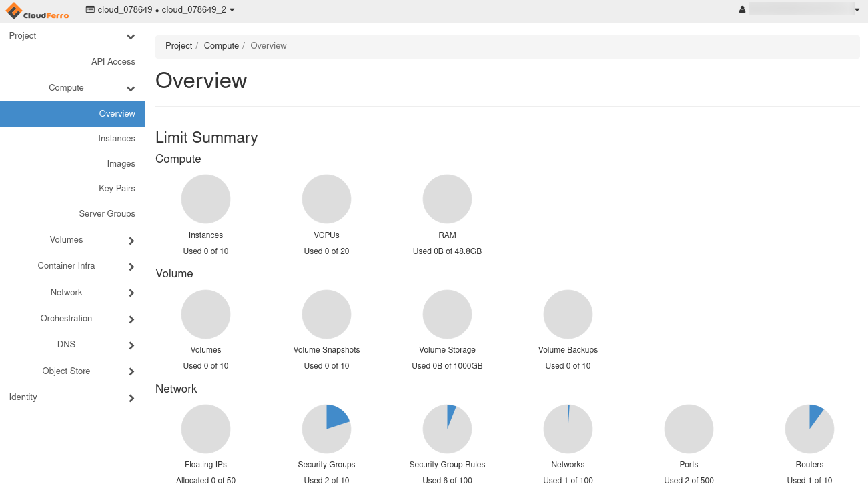868x504 pixels.
Task: Open the cloud_078649 project selector dropdown
Action: pyautogui.click(x=160, y=10)
